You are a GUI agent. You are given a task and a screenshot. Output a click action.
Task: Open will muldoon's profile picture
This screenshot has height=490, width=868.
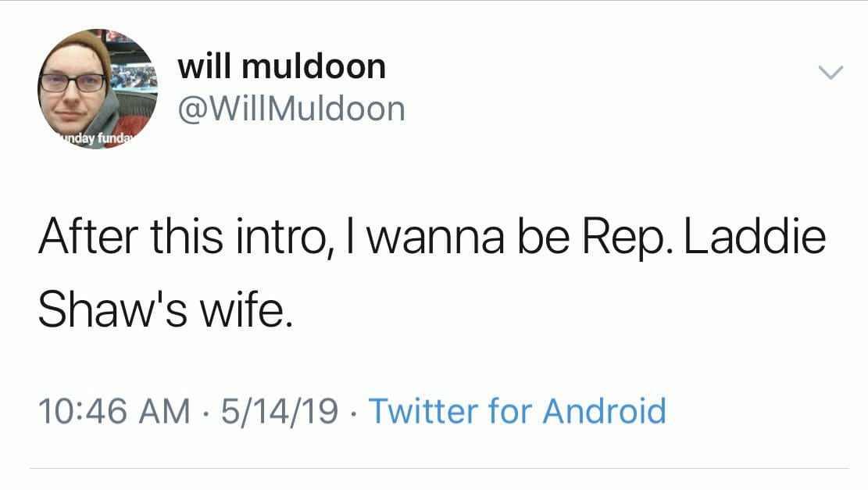point(98,88)
